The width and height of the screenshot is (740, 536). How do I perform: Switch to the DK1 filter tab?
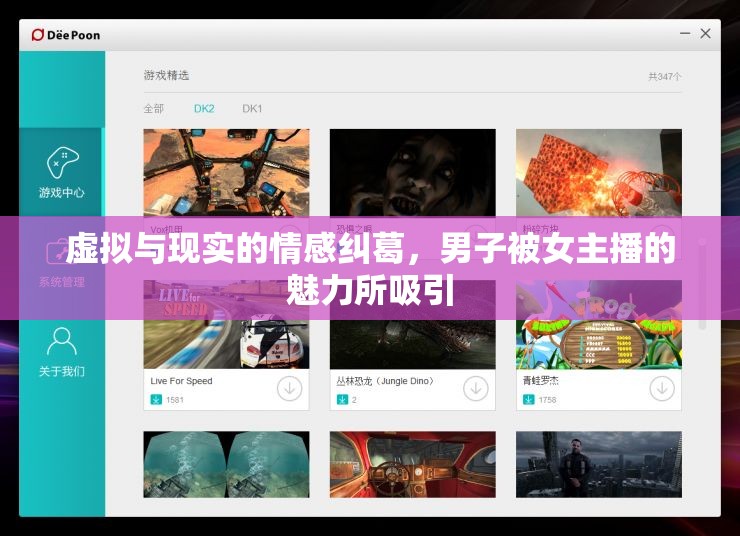(x=252, y=109)
